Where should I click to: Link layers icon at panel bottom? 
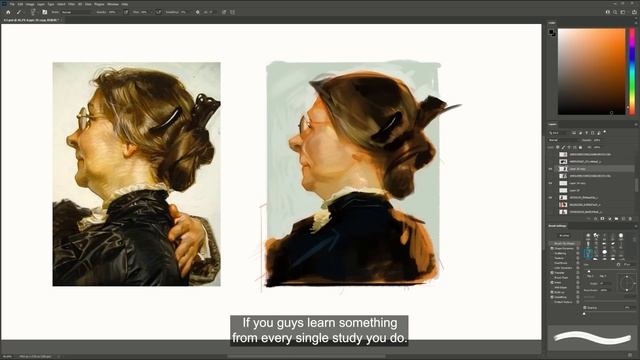588,219
